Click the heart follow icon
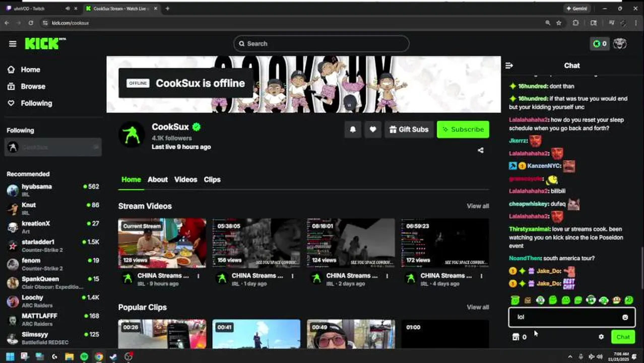 tap(373, 130)
